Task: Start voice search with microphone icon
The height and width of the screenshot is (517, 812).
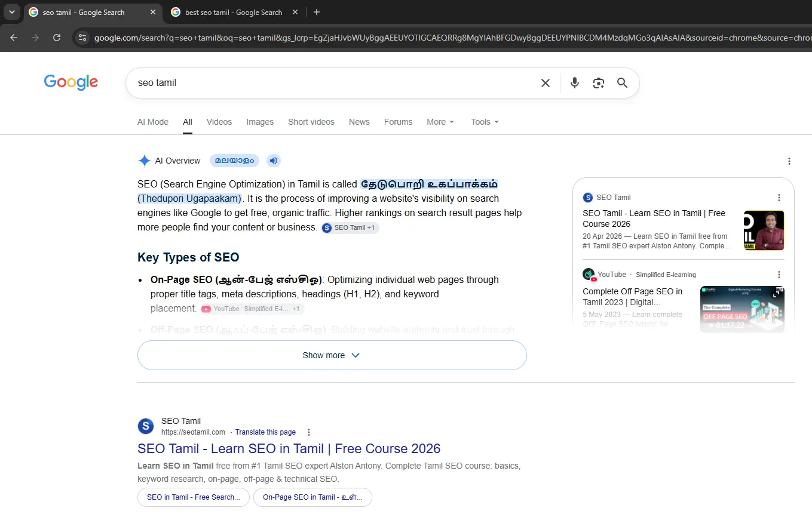Action: point(575,83)
